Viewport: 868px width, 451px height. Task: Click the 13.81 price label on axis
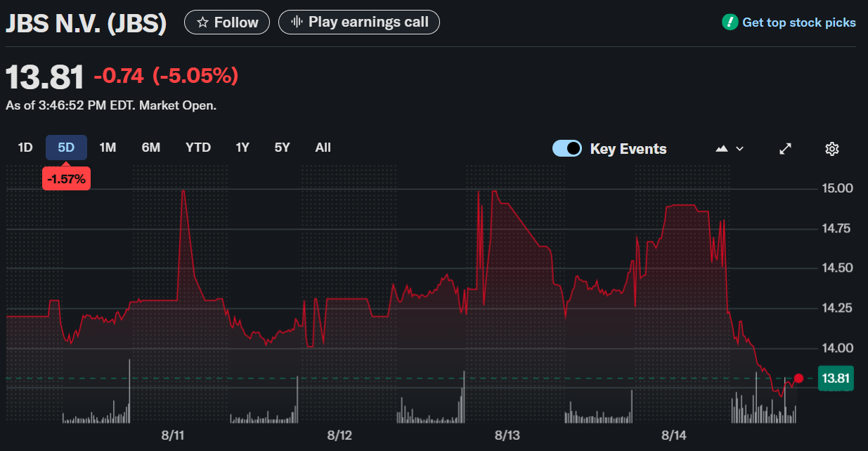click(x=836, y=379)
